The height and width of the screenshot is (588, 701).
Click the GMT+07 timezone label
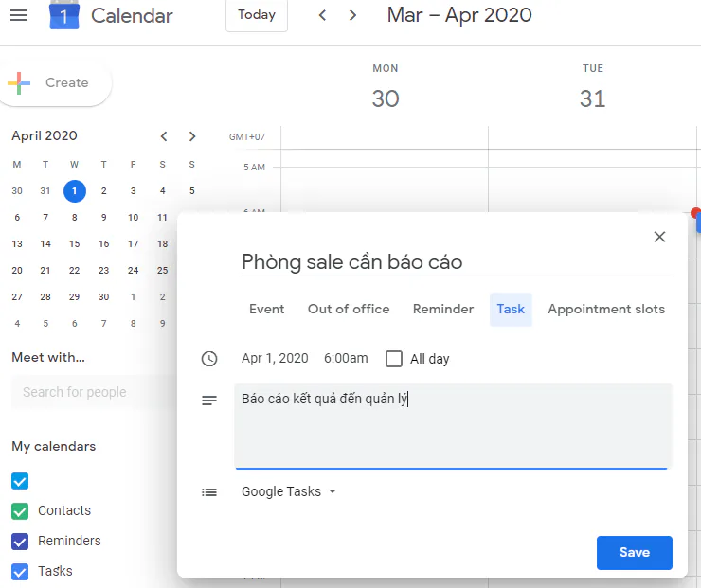pyautogui.click(x=247, y=136)
